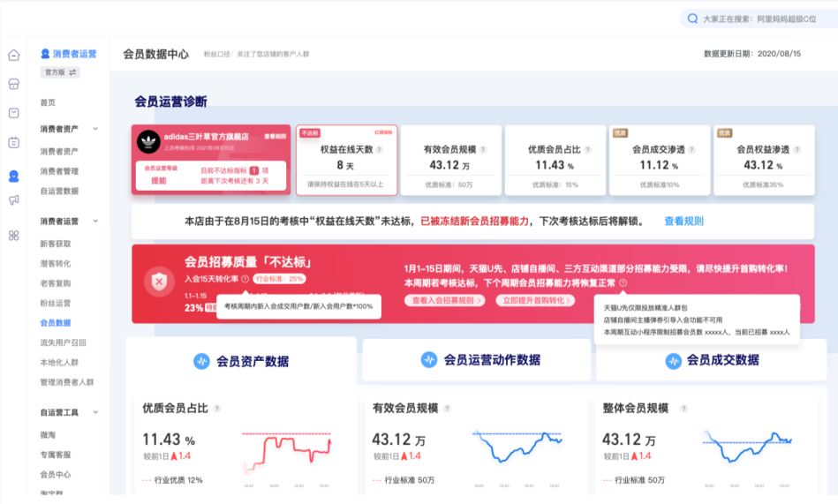The width and height of the screenshot is (838, 504).
Task: Click the 优质 tag on 会员成交渗透 card
Action: pos(620,132)
